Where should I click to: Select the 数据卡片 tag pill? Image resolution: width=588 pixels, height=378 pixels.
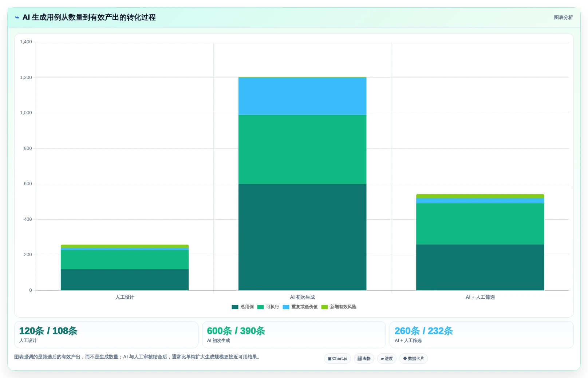click(x=414, y=358)
